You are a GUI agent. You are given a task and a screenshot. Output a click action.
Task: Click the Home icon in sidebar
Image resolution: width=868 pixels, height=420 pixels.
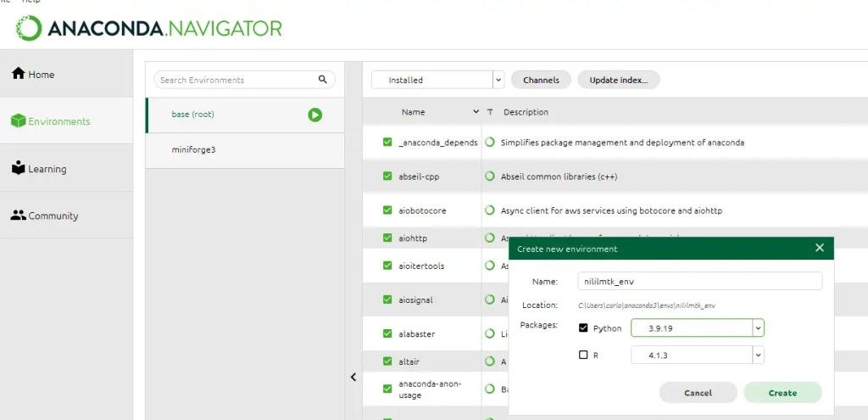(18, 74)
